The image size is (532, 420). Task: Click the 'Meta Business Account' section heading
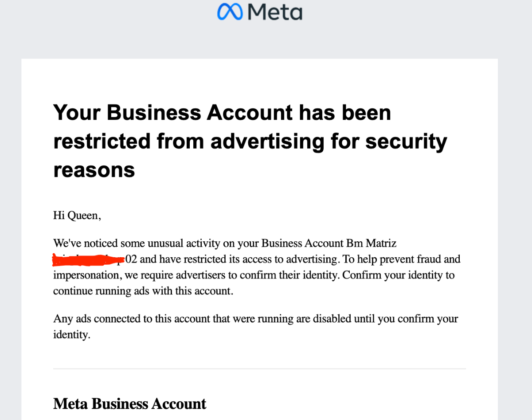pos(130,404)
